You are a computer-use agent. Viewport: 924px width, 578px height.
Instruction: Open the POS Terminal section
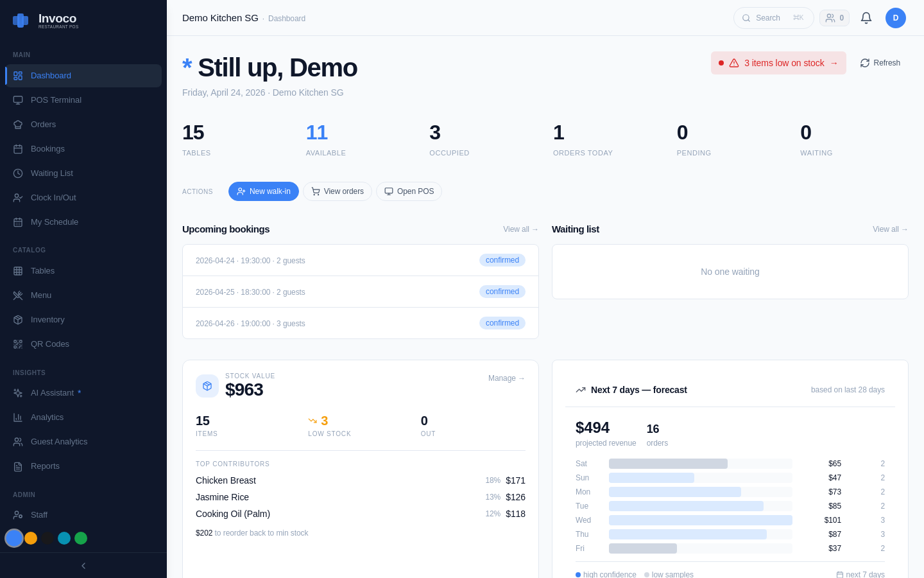[56, 100]
